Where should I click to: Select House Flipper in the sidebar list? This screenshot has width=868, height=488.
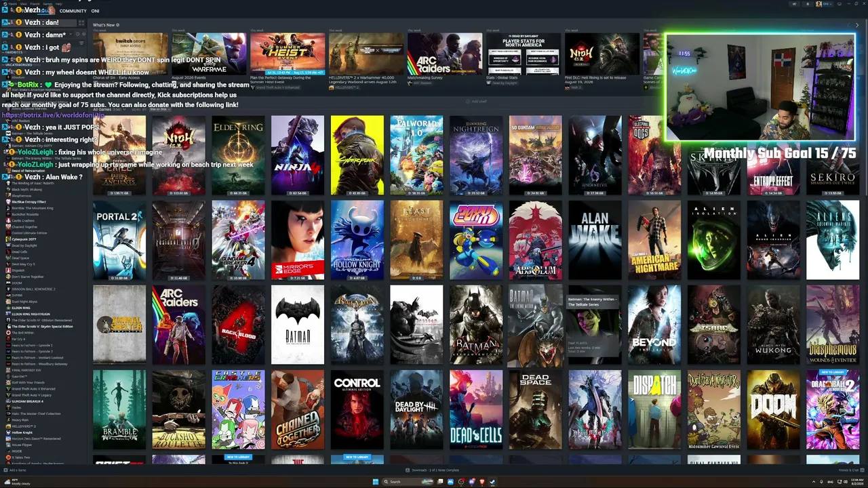[22, 445]
